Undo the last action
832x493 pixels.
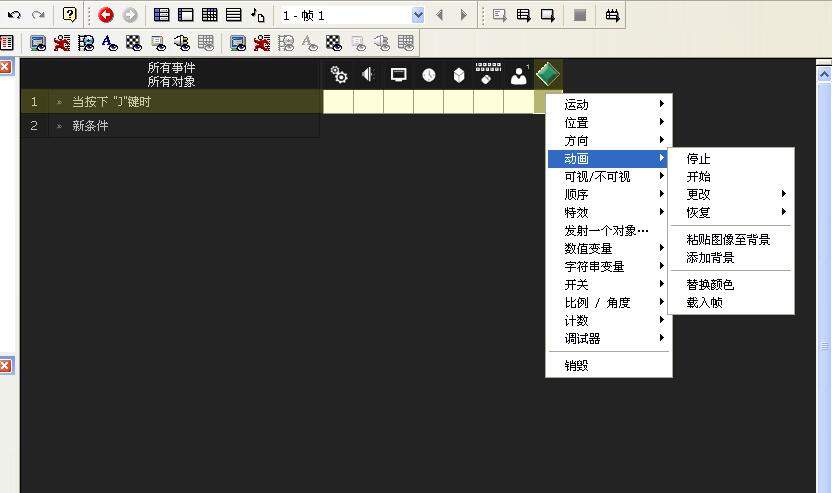(14, 15)
